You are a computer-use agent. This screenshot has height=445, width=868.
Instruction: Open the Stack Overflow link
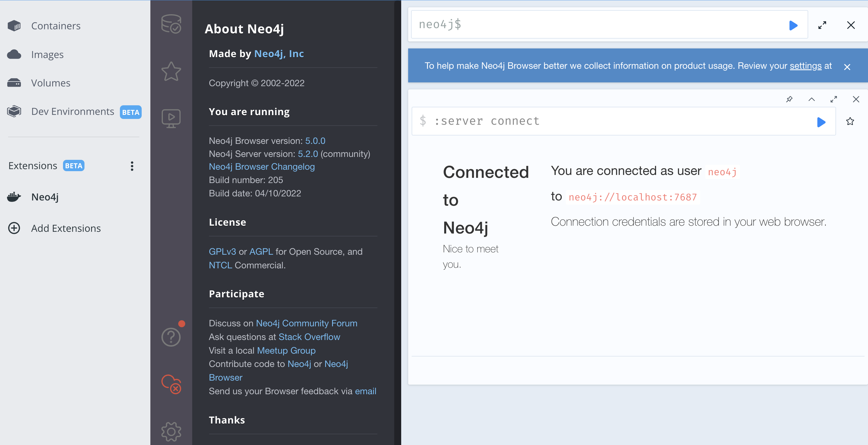pyautogui.click(x=309, y=337)
